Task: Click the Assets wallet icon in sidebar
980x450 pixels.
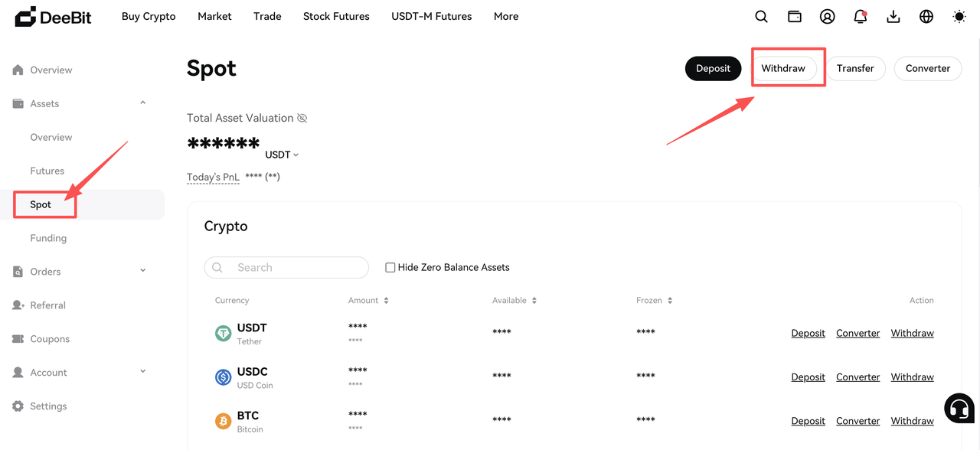Action: (x=18, y=103)
